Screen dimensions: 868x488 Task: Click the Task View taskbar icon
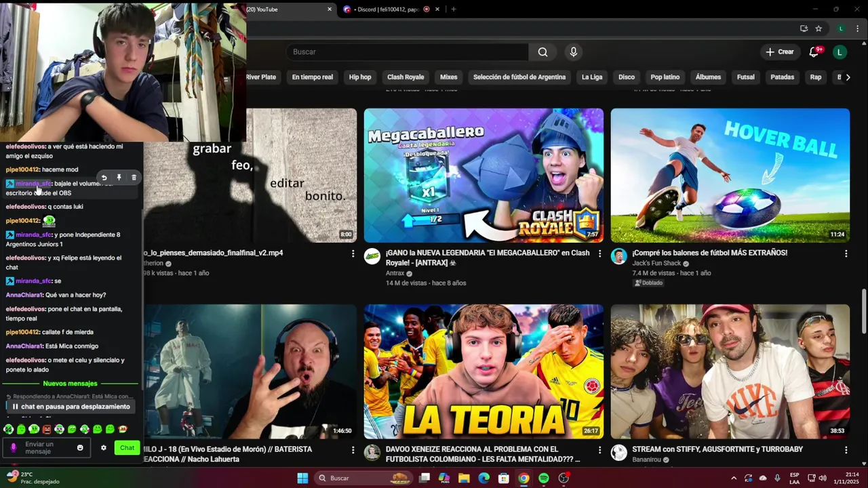click(425, 479)
